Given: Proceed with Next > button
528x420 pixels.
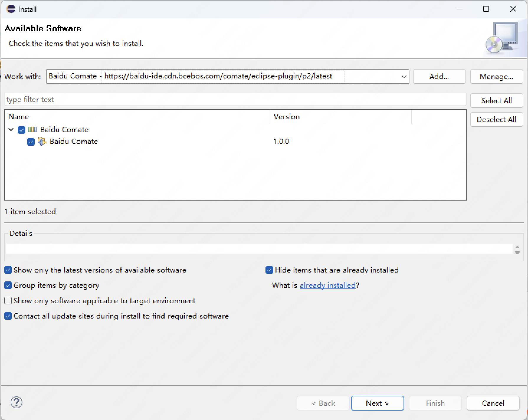Looking at the screenshot, I should click(x=377, y=403).
